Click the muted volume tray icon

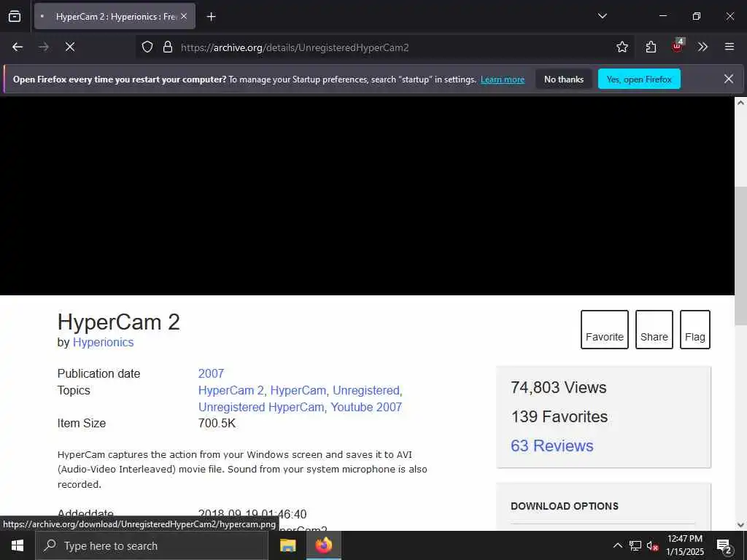[652, 545]
